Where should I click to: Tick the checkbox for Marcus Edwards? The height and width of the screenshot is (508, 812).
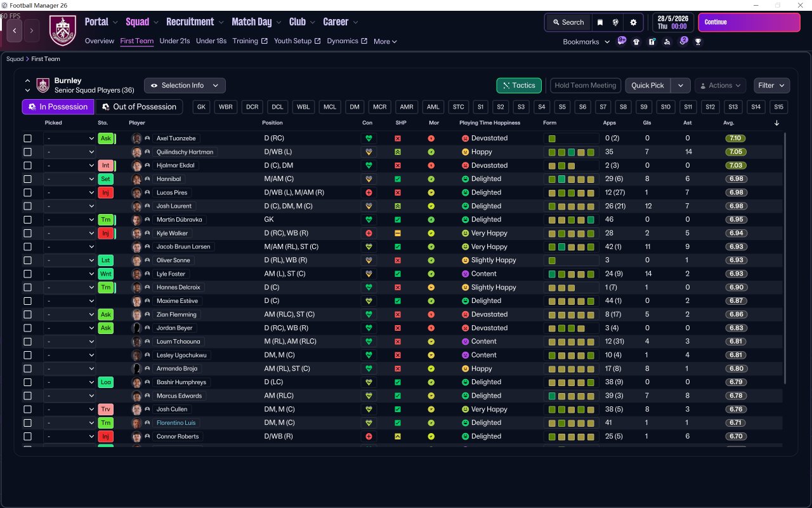pos(27,396)
